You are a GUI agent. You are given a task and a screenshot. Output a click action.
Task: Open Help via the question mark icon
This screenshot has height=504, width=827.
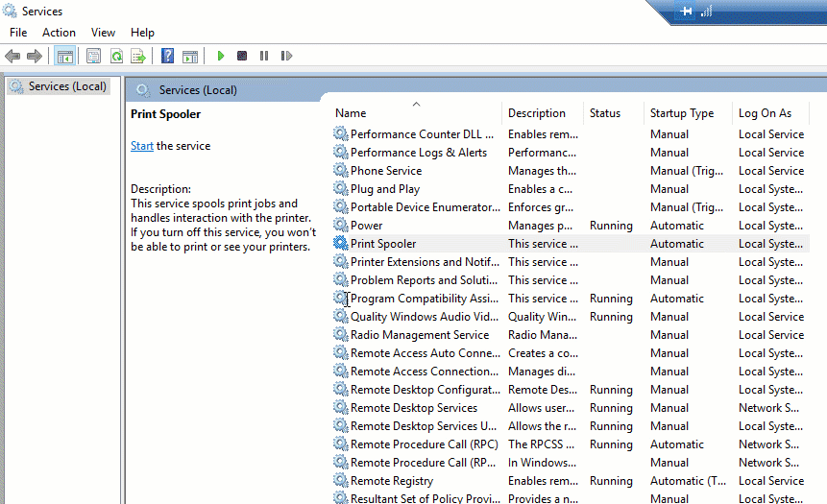[x=167, y=57]
